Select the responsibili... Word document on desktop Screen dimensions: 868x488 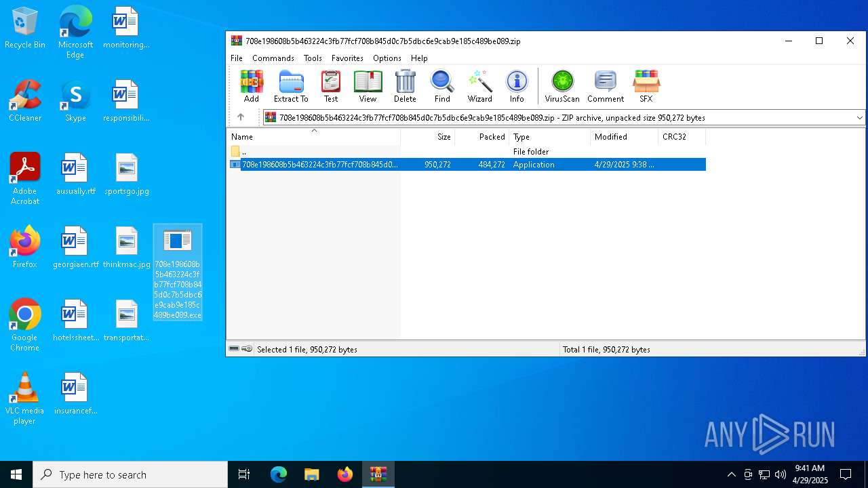pyautogui.click(x=126, y=101)
